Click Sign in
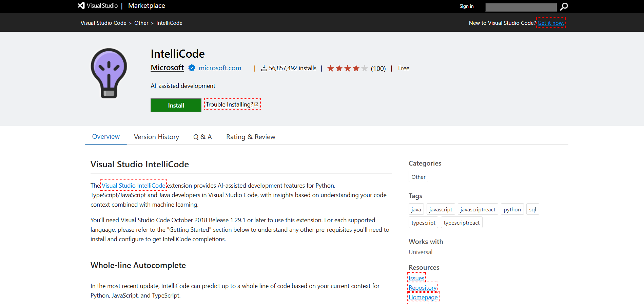Viewport: 644px width, 304px height. pyautogui.click(x=466, y=6)
